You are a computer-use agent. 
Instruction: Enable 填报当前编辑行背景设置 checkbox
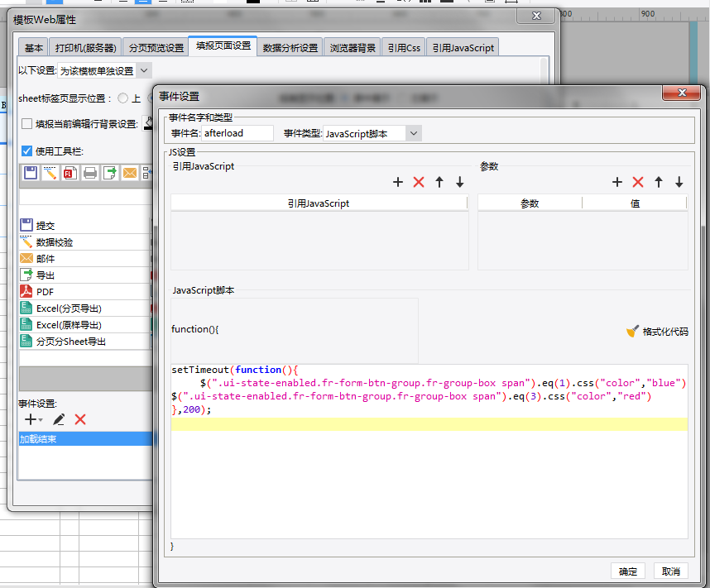pyautogui.click(x=26, y=123)
